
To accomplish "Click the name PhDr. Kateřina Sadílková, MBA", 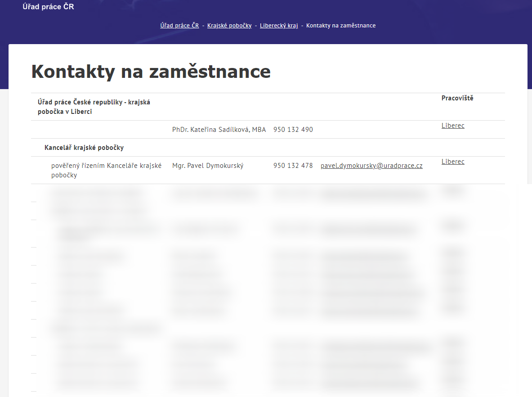I will pyautogui.click(x=219, y=130).
